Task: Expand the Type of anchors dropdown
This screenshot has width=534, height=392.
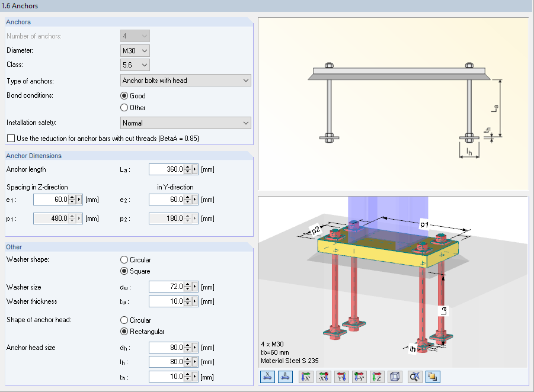Action: tap(247, 80)
